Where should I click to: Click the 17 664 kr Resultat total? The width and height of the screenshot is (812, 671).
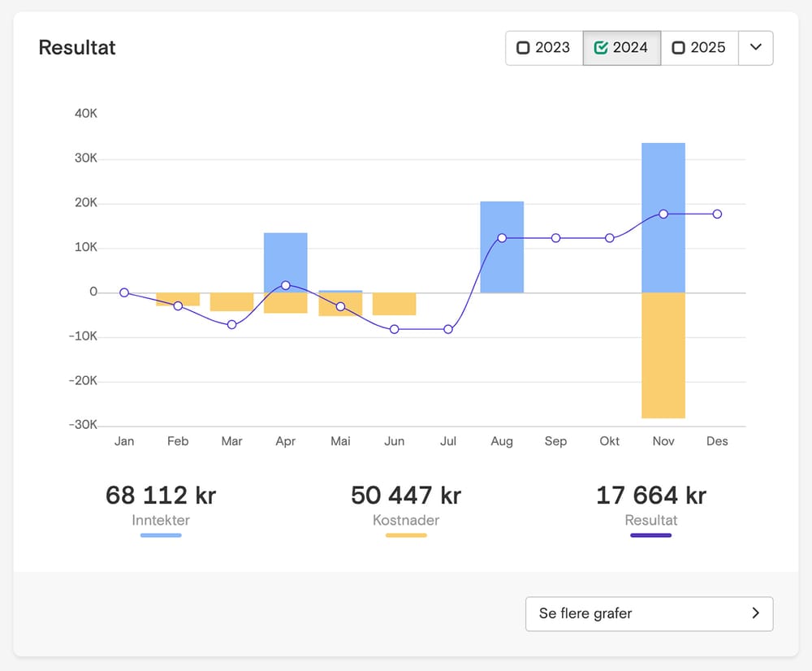650,495
